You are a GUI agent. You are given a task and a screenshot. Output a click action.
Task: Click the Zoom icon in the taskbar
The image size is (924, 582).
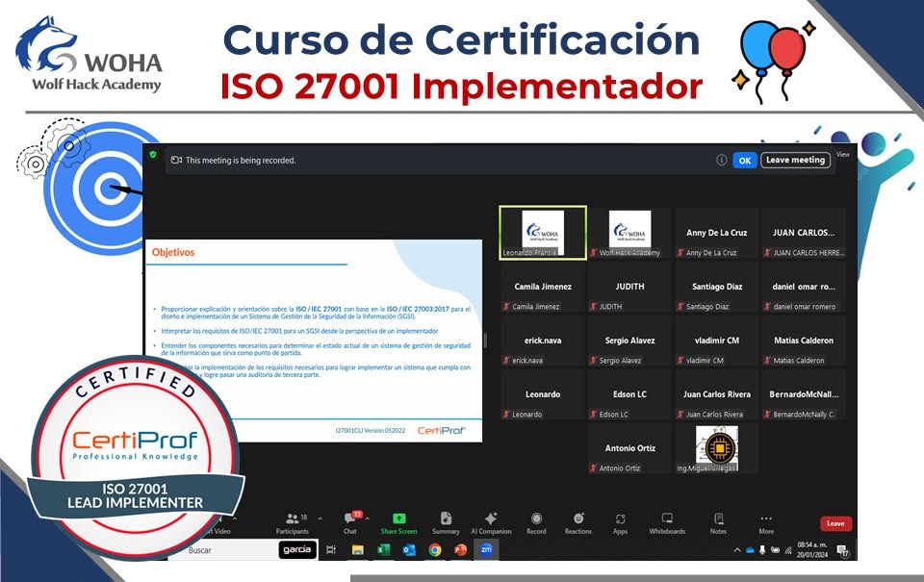pyautogui.click(x=486, y=549)
